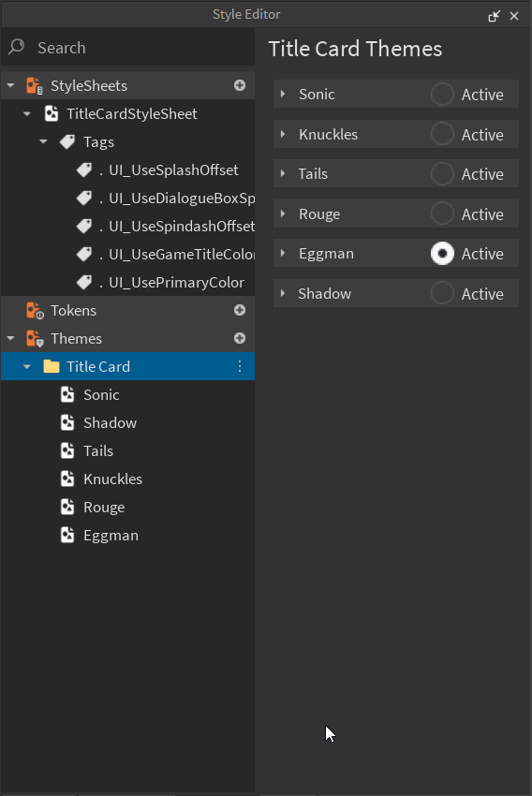532x796 pixels.
Task: Expand the Tails theme row
Action: (x=283, y=173)
